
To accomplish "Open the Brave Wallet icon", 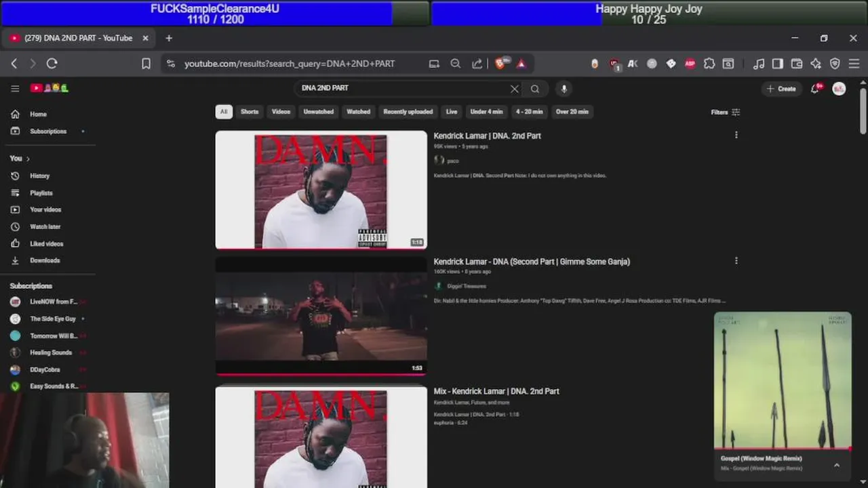I will pyautogui.click(x=797, y=64).
